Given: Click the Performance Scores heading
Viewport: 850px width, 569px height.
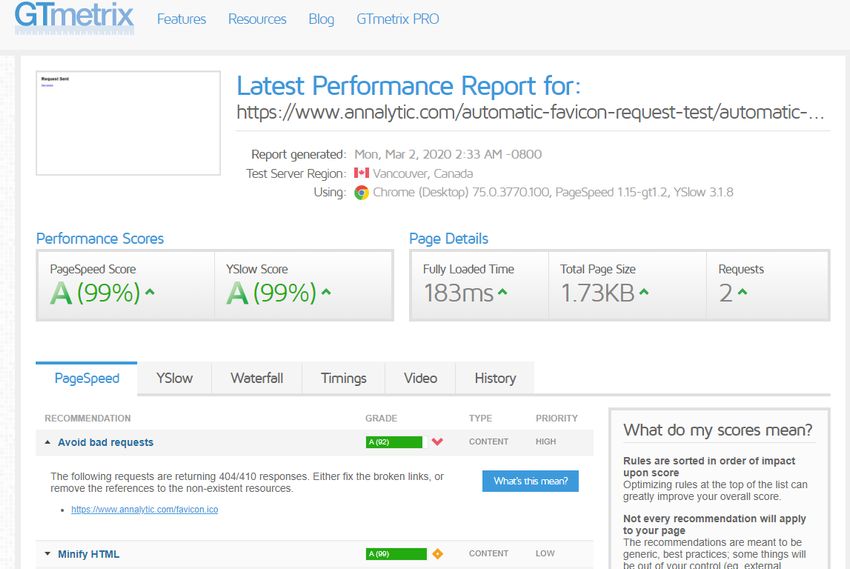Looking at the screenshot, I should click(x=100, y=238).
